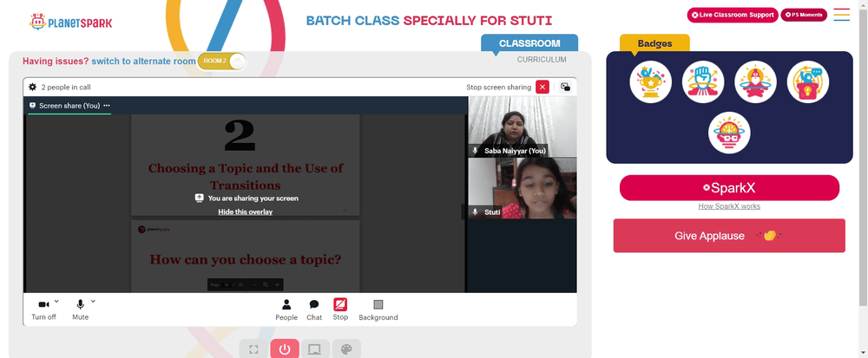Click '2 people in call' text
This screenshot has height=358, width=868.
coord(66,88)
